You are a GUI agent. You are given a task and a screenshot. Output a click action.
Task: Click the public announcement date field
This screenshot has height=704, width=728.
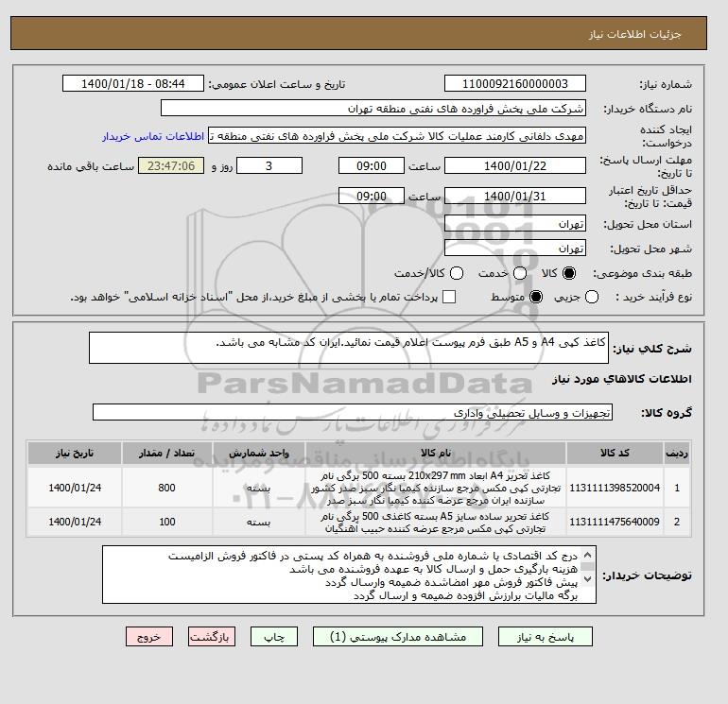point(132,83)
